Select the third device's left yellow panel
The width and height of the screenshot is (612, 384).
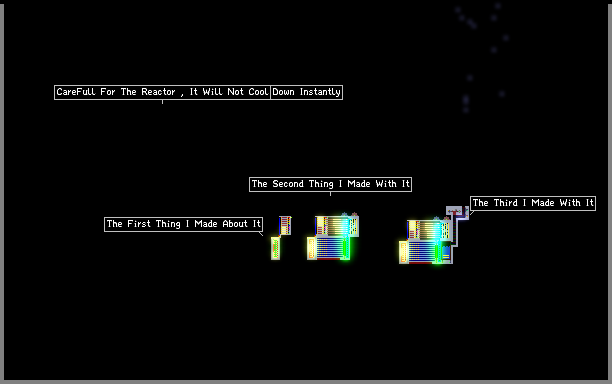coord(404,252)
